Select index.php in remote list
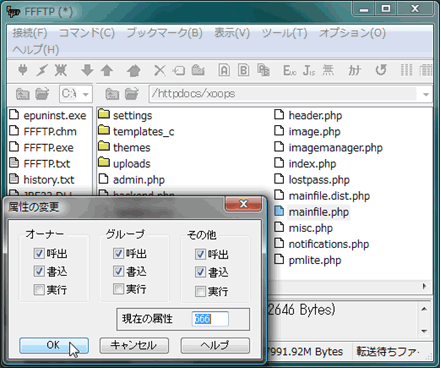The image size is (441, 369). point(312,164)
